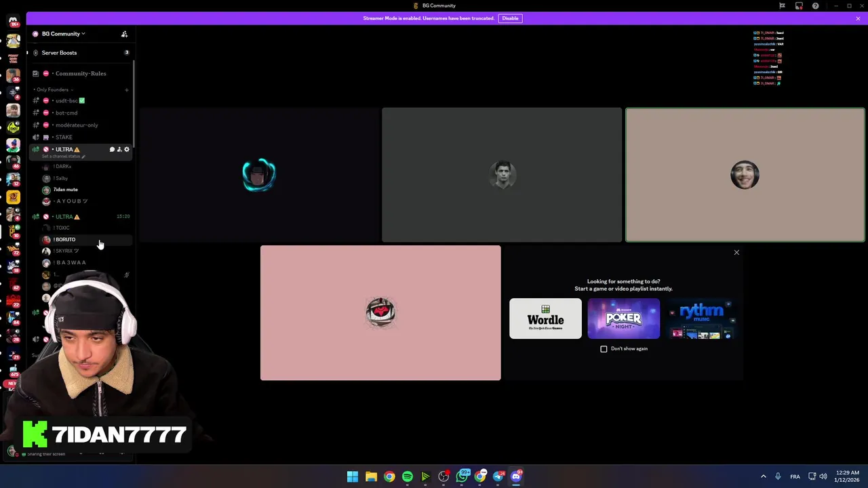Open the server icon with badge 36

13,75
